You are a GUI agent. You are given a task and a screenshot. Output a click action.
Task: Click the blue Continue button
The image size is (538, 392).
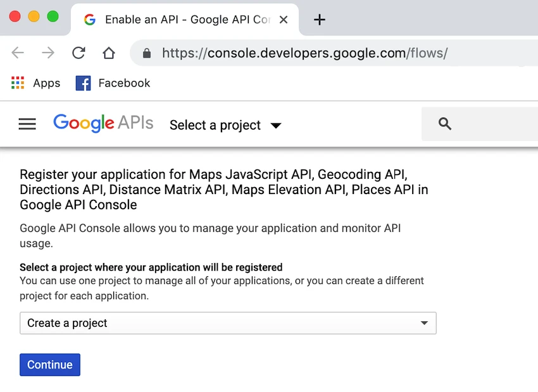point(50,365)
